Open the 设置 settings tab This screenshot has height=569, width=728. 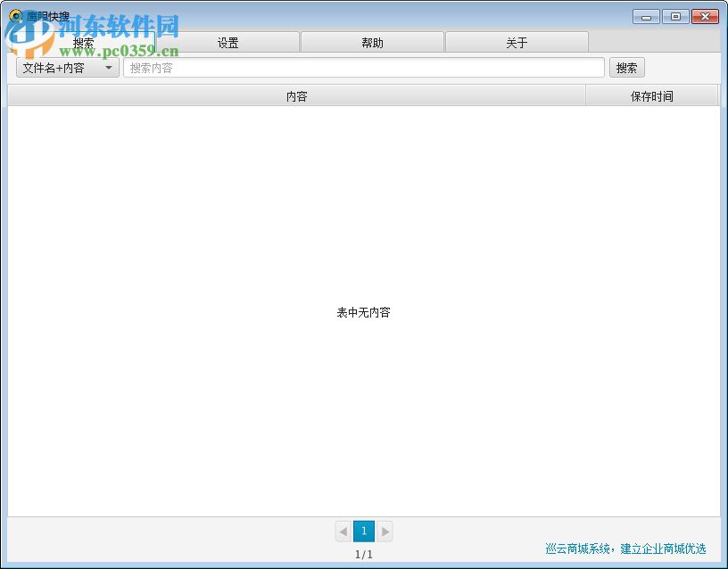tap(227, 41)
